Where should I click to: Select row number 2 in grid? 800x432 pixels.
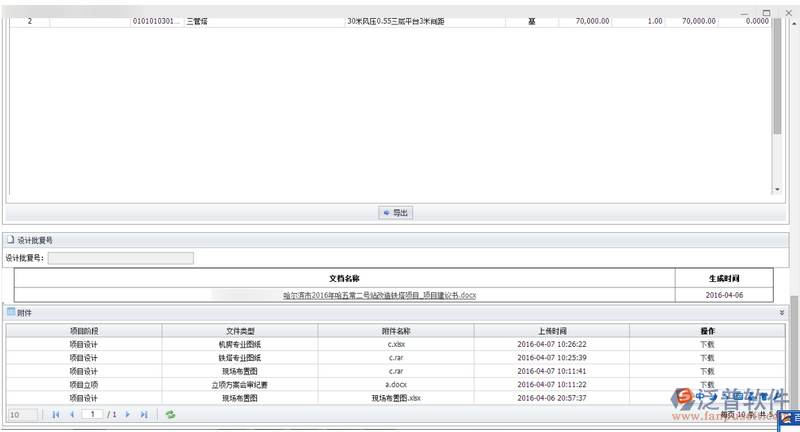tap(30, 21)
